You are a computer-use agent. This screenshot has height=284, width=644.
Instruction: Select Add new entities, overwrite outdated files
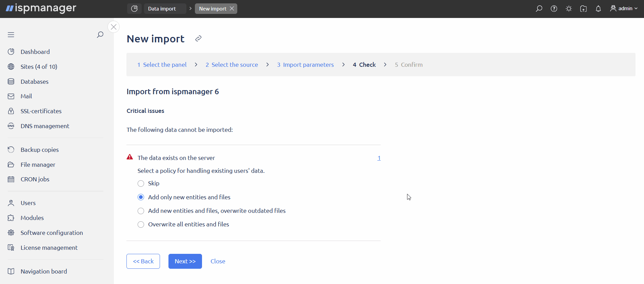141,211
